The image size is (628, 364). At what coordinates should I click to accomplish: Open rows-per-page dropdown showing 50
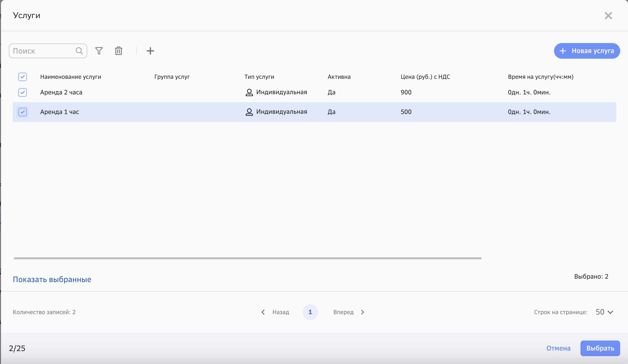tap(604, 312)
